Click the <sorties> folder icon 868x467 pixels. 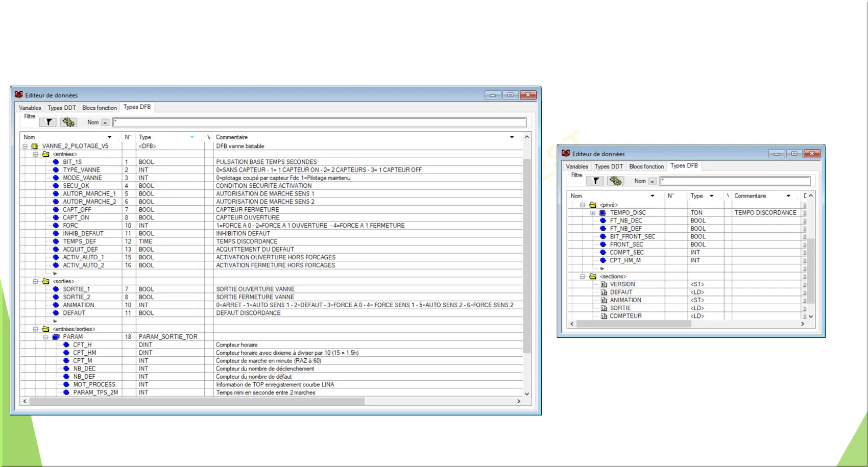point(45,281)
